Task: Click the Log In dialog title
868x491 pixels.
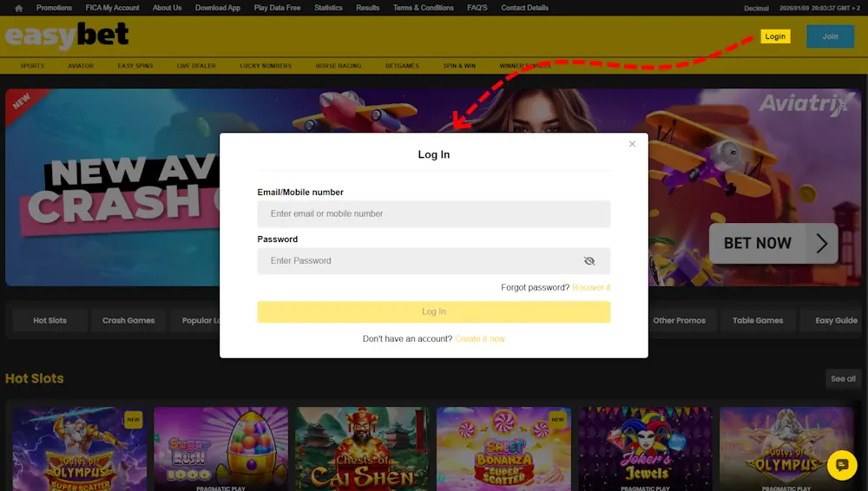Action: [x=433, y=154]
